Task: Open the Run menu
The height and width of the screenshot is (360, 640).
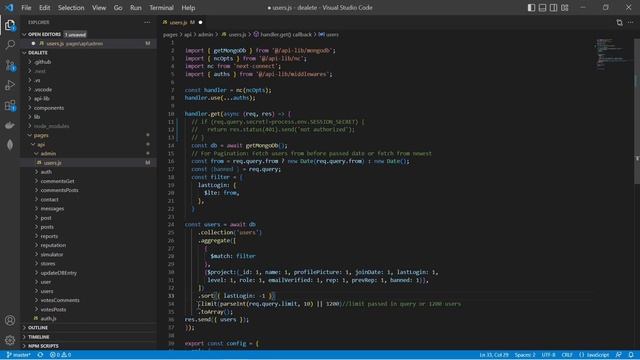Action: click(136, 8)
